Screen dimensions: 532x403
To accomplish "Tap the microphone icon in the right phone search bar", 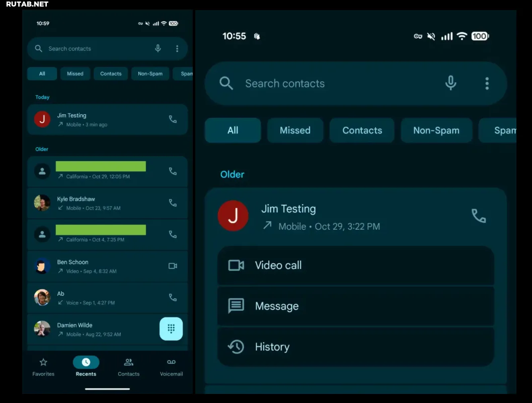I will (x=450, y=83).
